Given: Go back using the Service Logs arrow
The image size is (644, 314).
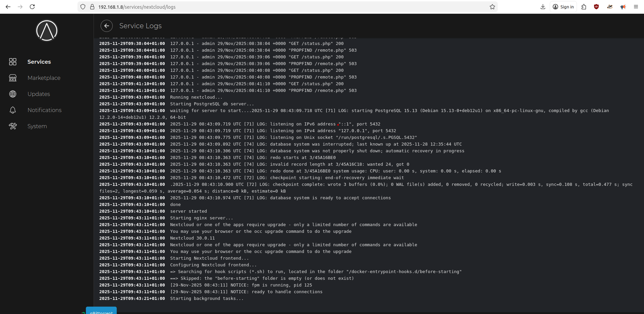Looking at the screenshot, I should coord(107,26).
